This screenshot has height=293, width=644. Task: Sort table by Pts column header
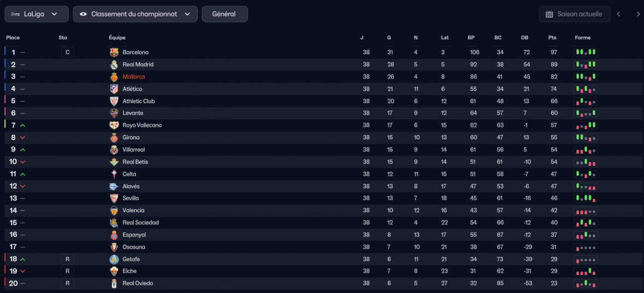tap(552, 38)
